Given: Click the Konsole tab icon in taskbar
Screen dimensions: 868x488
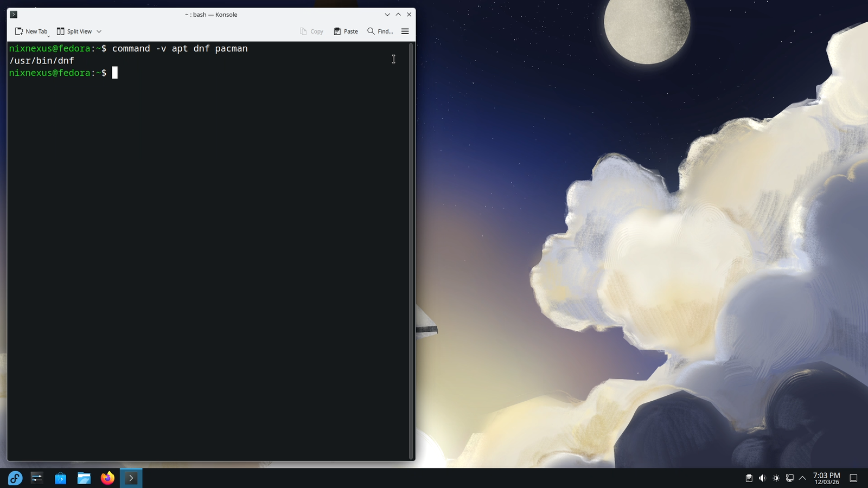Looking at the screenshot, I should (x=130, y=478).
